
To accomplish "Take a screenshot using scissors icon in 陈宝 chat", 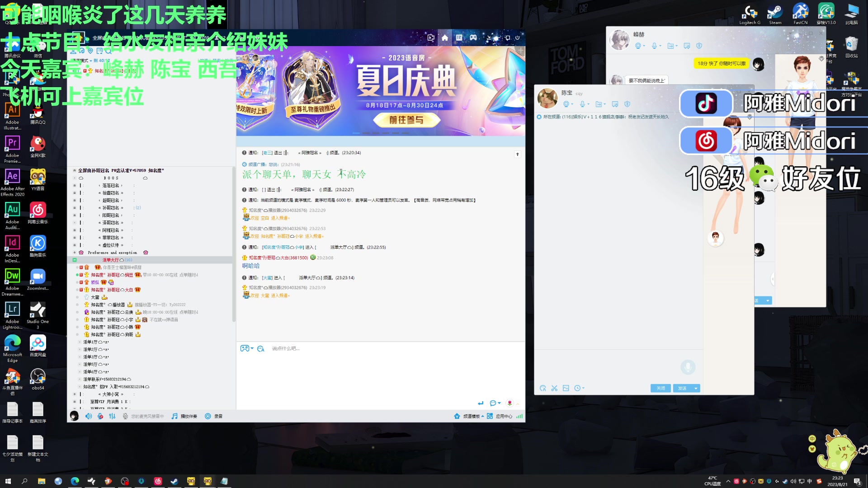I will 554,388.
